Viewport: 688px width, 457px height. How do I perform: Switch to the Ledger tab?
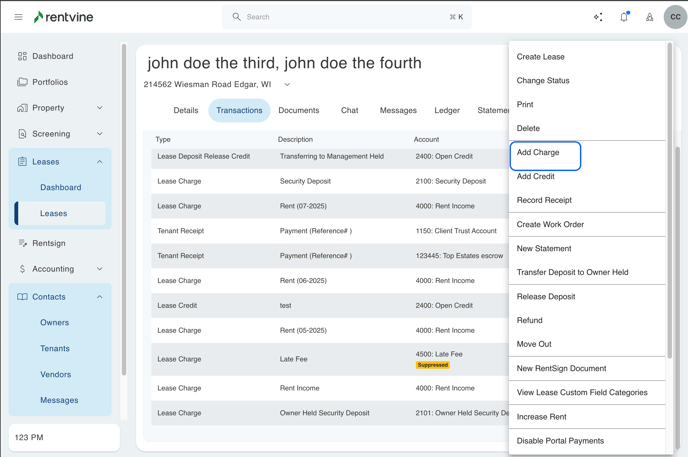[x=447, y=111]
